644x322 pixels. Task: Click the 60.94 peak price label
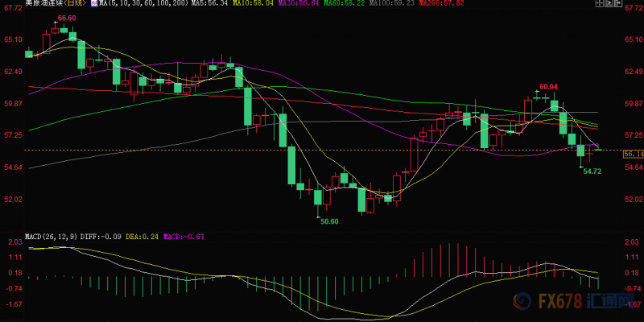click(549, 87)
